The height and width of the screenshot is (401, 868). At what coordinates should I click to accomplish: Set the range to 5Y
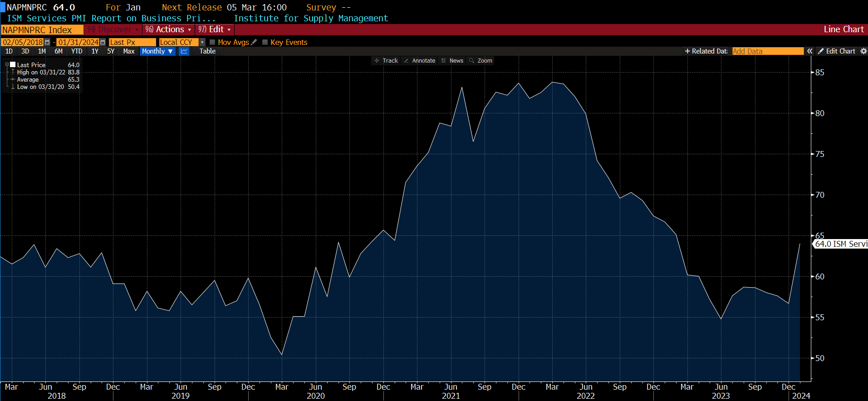[x=111, y=51]
